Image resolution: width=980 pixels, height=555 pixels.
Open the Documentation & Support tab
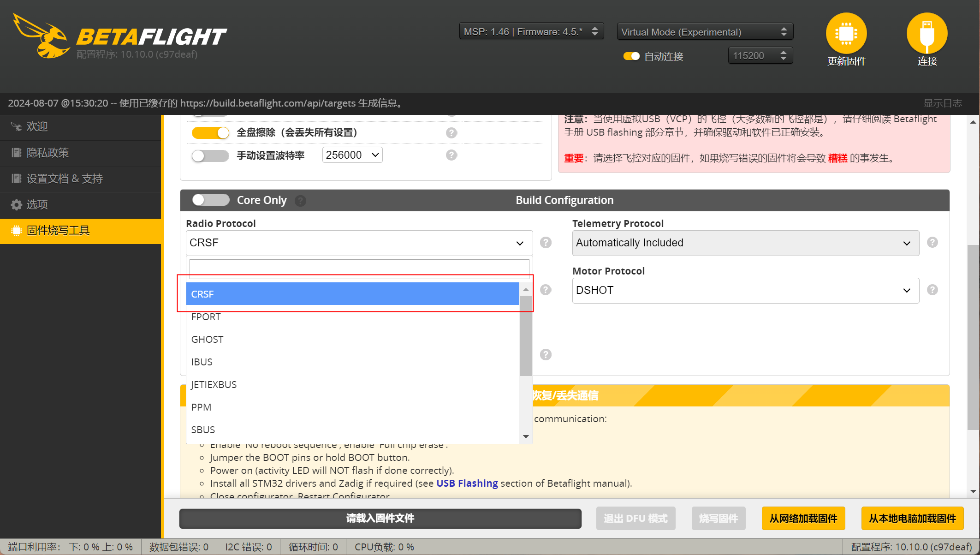tap(80, 179)
